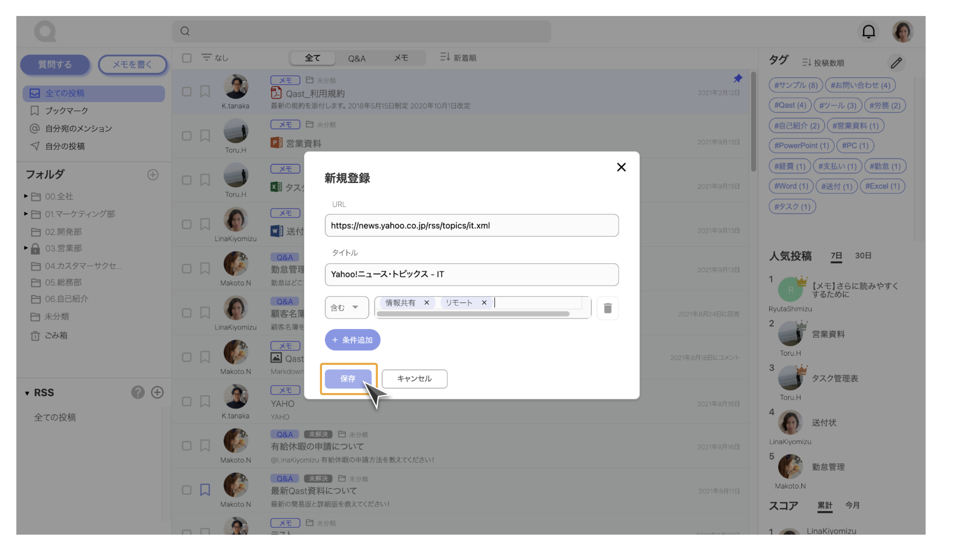Change sort order 新着順

pos(458,58)
